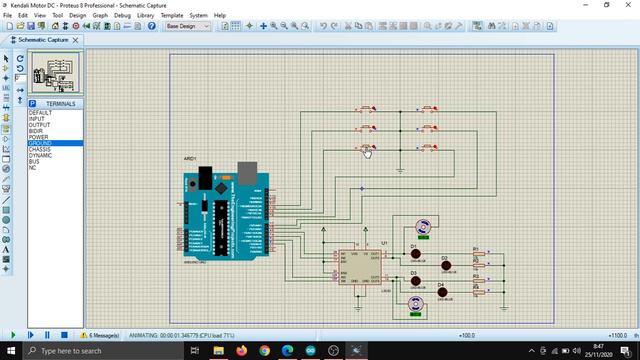Select BIDIR in the terminals list
The height and width of the screenshot is (360, 640).
pos(36,131)
